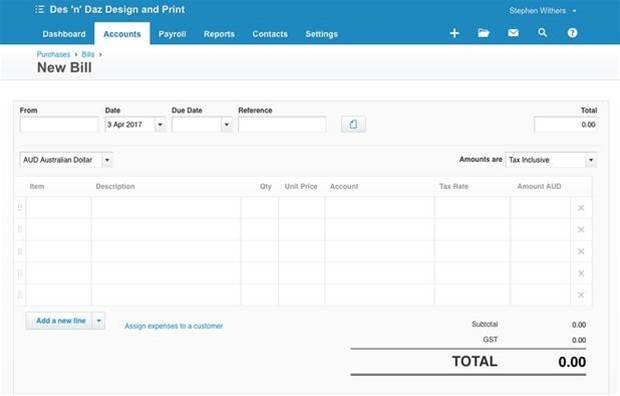
Task: Open the envelope messages icon
Action: (x=513, y=33)
